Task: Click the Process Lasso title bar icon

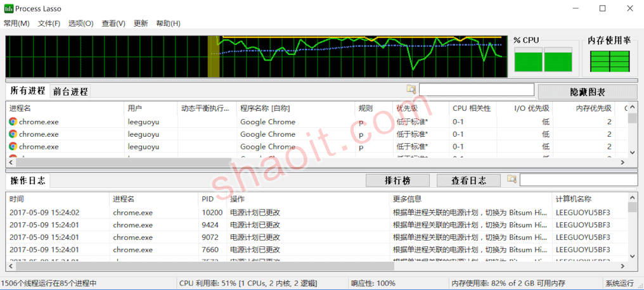Action: 9,8
